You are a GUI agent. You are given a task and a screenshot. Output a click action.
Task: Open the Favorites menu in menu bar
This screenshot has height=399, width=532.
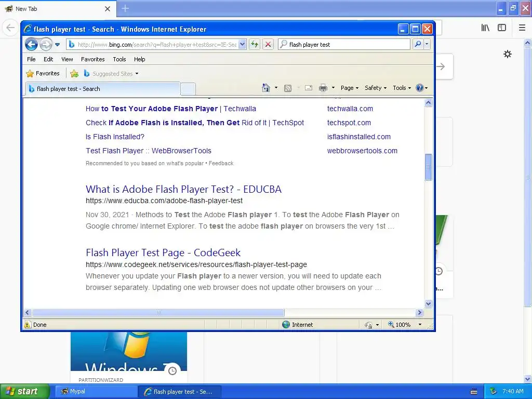point(92,59)
